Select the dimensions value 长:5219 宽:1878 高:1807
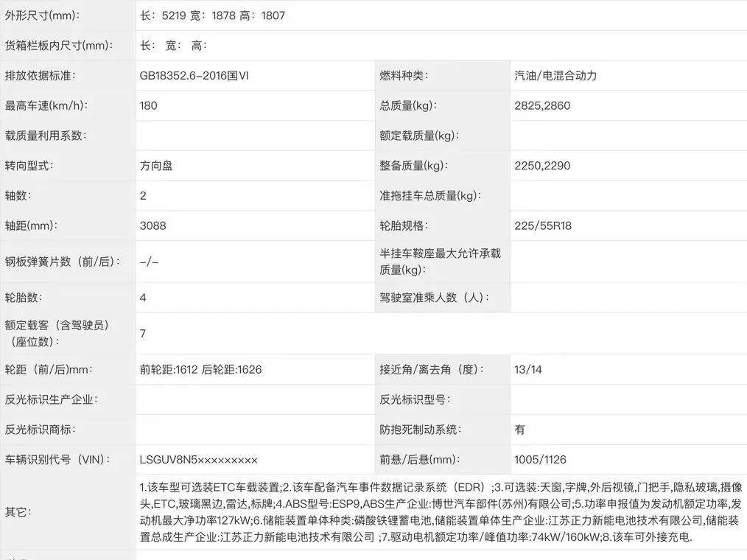Image resolution: width=747 pixels, height=560 pixels. tap(212, 15)
